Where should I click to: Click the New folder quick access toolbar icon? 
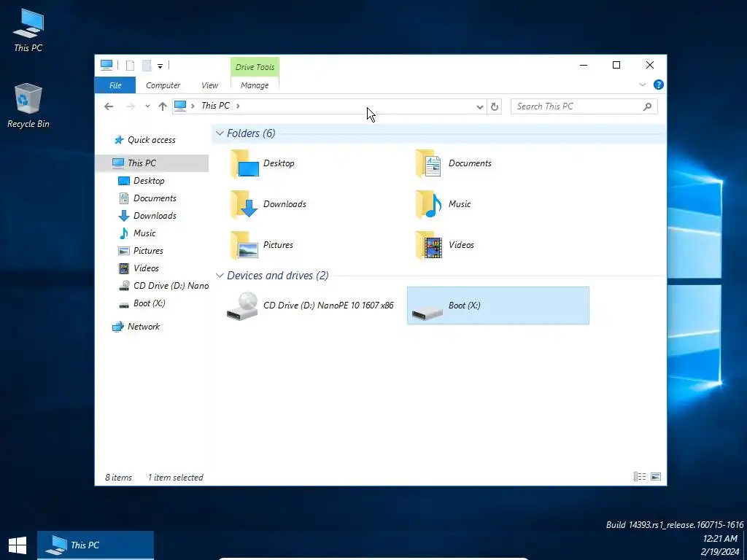pos(147,66)
